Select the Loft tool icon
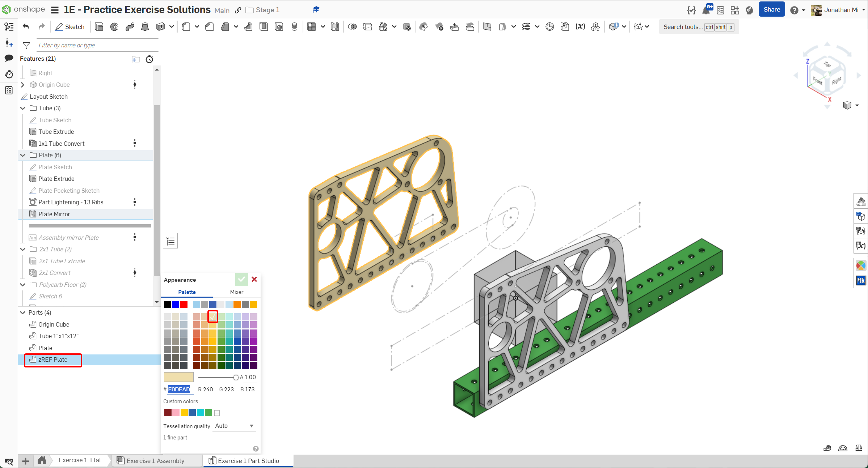Screen dimensions: 868x468 (x=145, y=27)
